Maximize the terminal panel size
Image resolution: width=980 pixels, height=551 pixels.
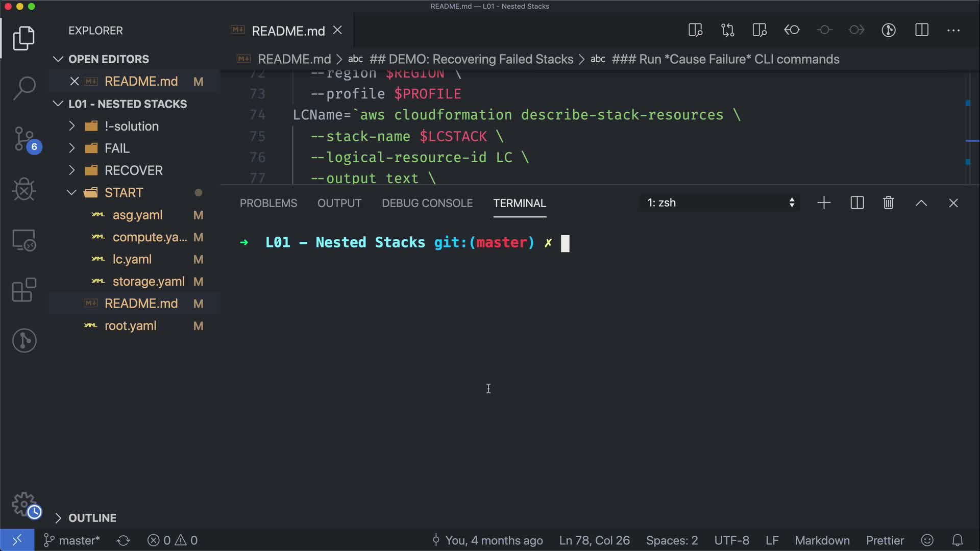921,203
